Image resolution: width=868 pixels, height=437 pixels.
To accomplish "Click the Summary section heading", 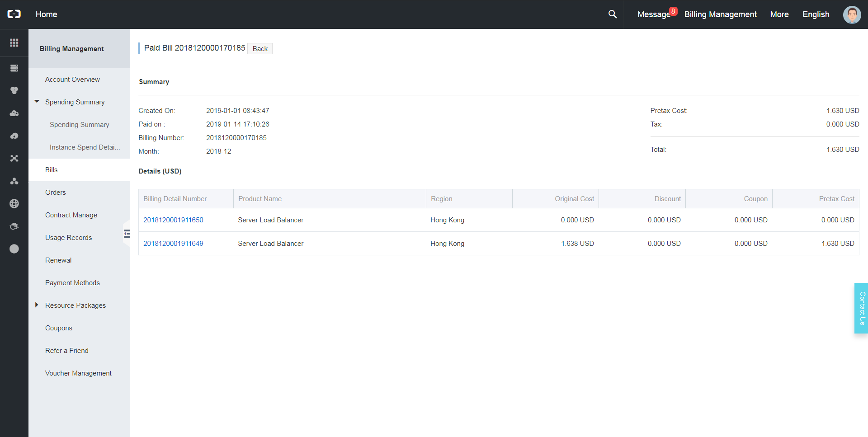I will [x=154, y=82].
